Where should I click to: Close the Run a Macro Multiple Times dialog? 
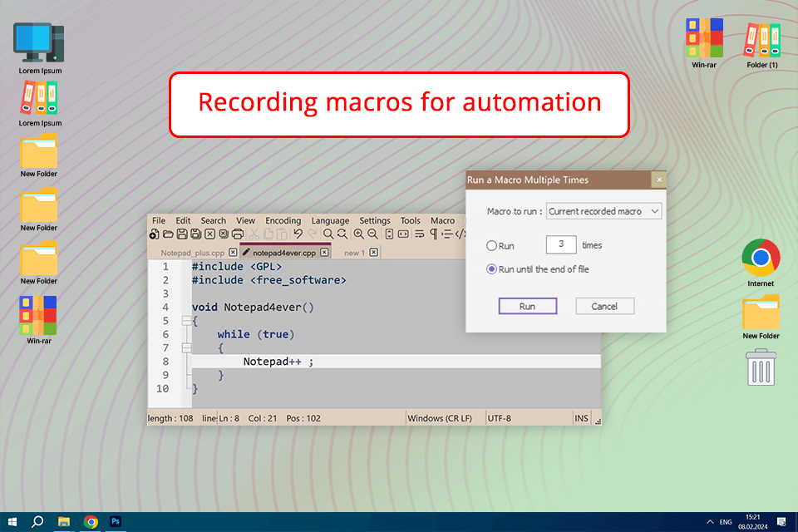659,180
